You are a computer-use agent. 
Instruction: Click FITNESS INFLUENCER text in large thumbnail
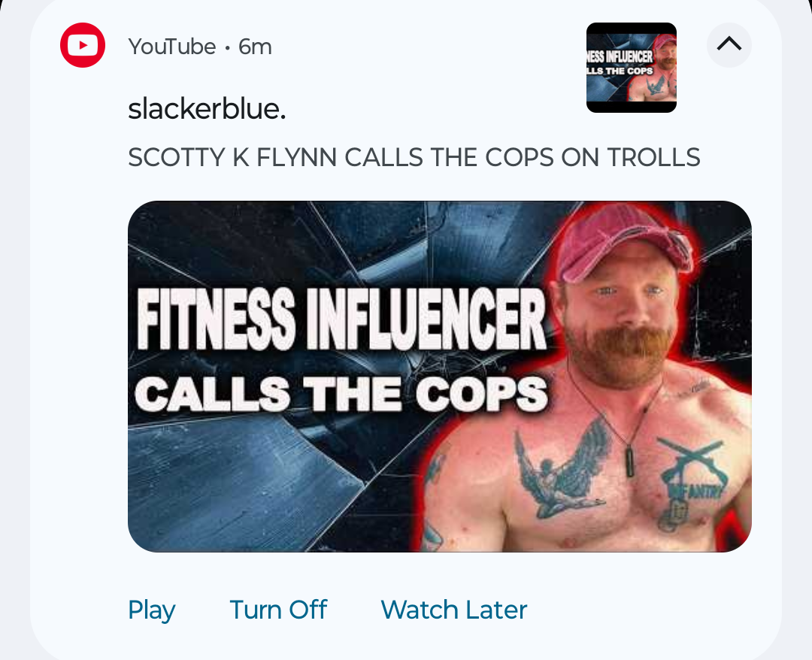pos(341,319)
